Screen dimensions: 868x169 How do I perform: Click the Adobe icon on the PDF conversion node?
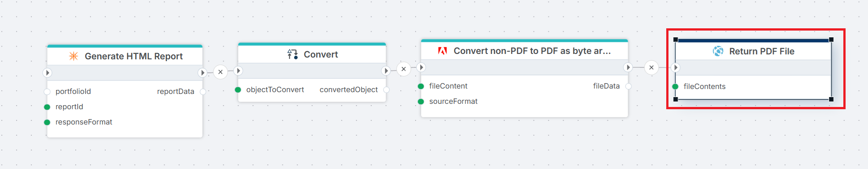tap(443, 51)
